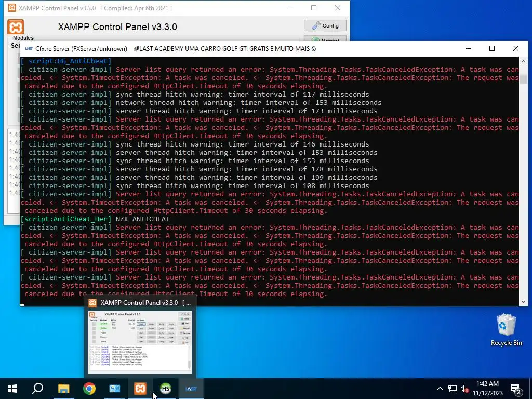Maximize the XAMPP Control Panel window

[x=314, y=8]
